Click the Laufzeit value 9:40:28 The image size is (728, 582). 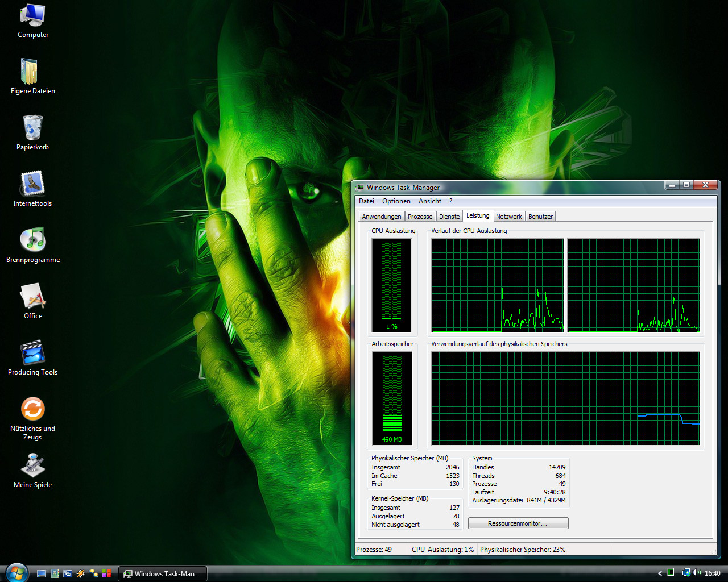tap(555, 492)
